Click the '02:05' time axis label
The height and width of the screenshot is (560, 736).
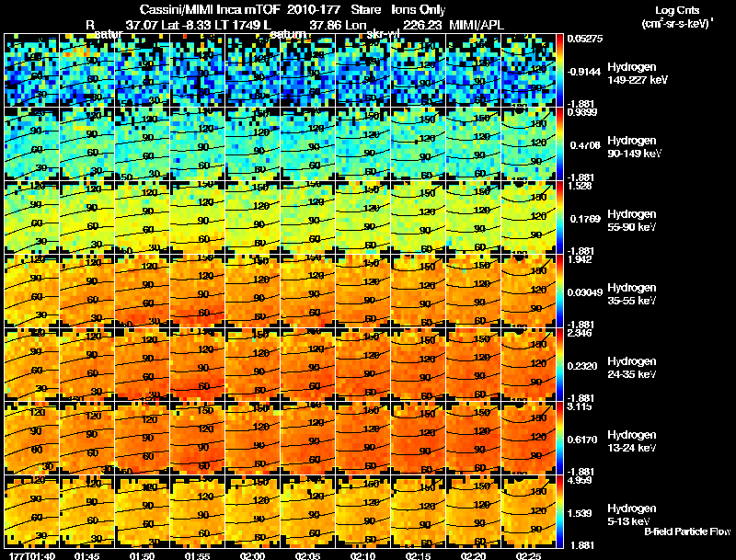click(307, 555)
